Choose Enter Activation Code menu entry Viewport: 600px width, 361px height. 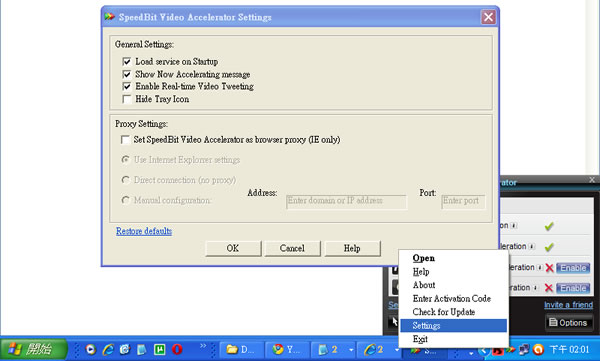click(x=454, y=298)
